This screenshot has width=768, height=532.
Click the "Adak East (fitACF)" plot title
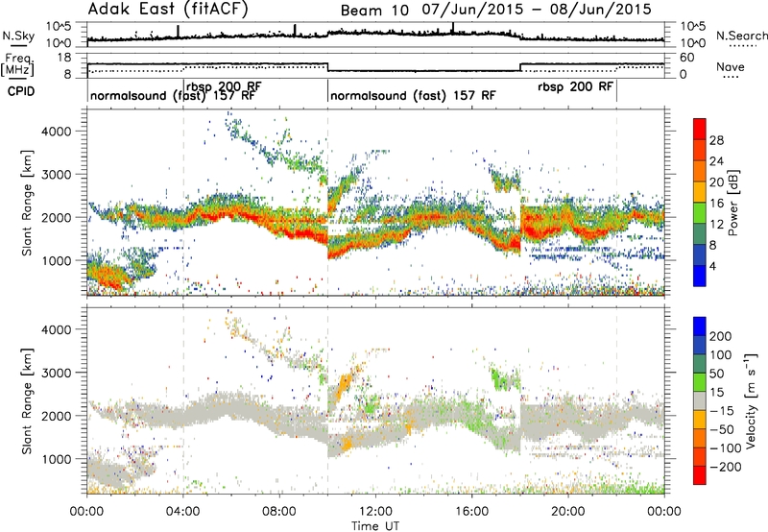(169, 9)
